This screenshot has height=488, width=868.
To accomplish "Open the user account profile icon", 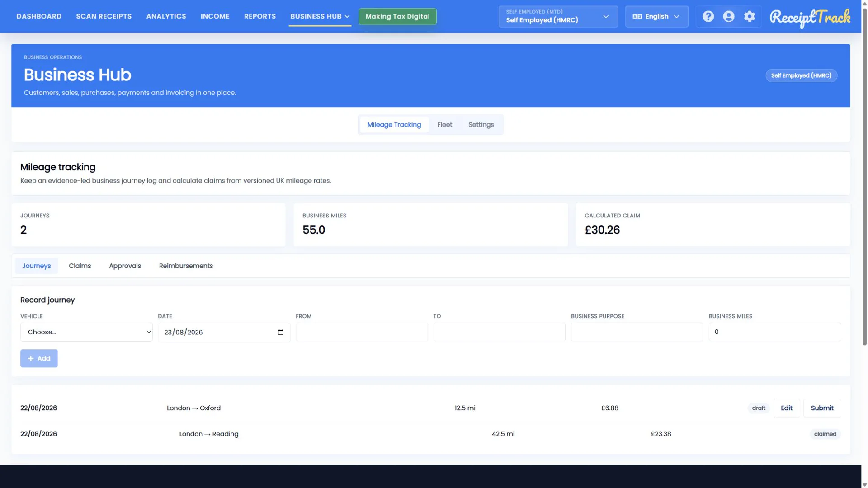I will coord(729,17).
